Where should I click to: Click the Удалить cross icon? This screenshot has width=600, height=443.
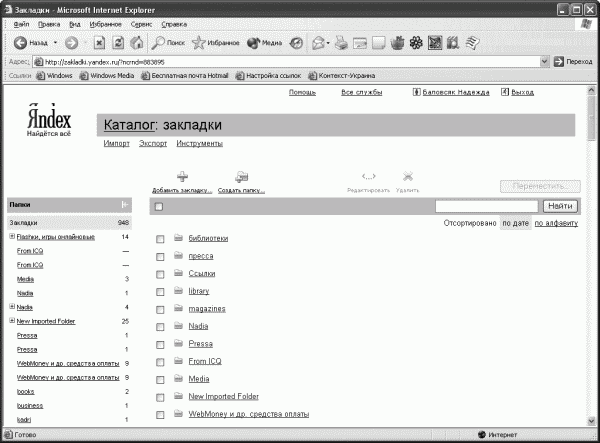pyautogui.click(x=408, y=176)
